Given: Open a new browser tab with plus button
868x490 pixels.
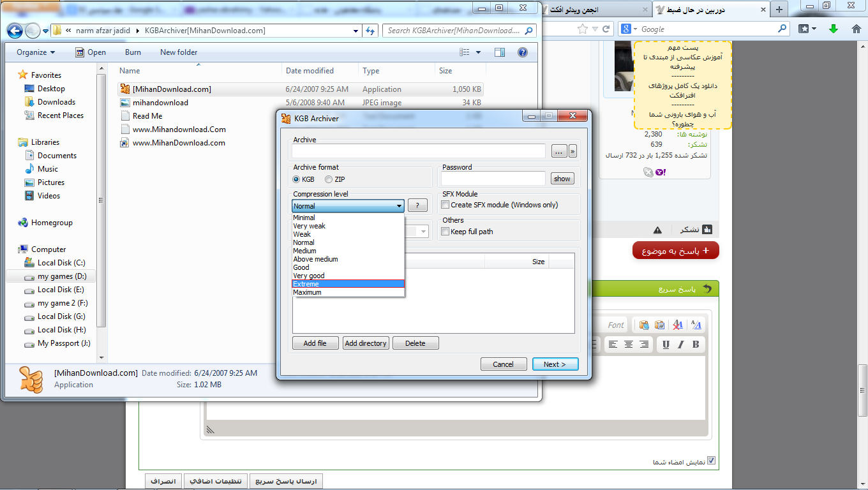Looking at the screenshot, I should 779,9.
